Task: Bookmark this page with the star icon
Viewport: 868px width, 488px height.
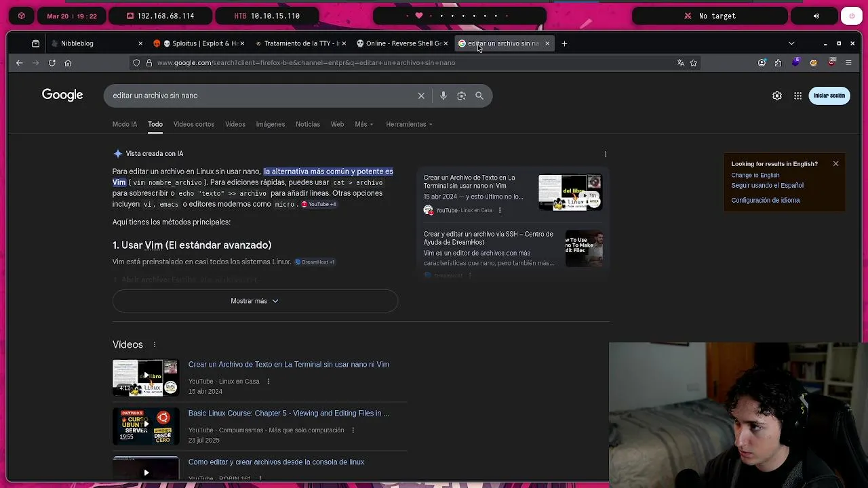Action: point(693,62)
